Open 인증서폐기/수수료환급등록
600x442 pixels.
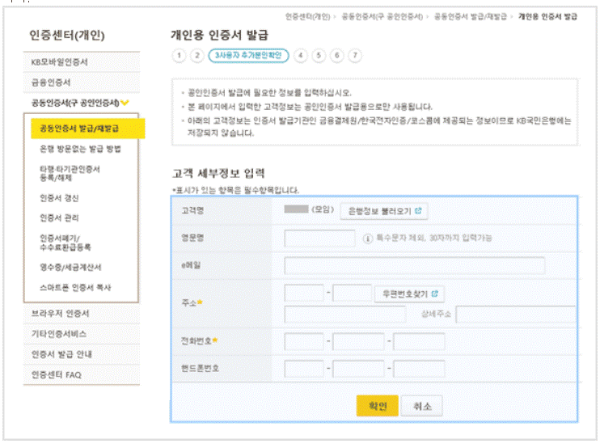pos(65,243)
